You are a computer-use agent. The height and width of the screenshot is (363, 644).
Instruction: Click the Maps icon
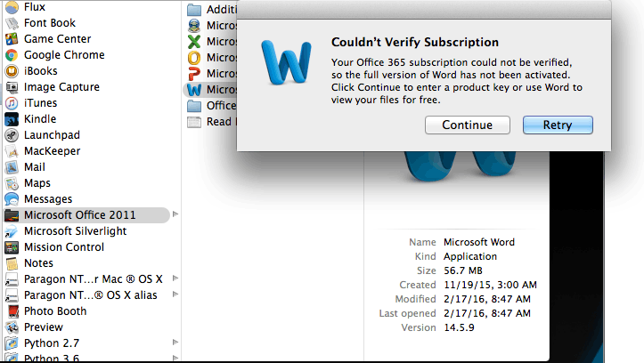pos(12,183)
